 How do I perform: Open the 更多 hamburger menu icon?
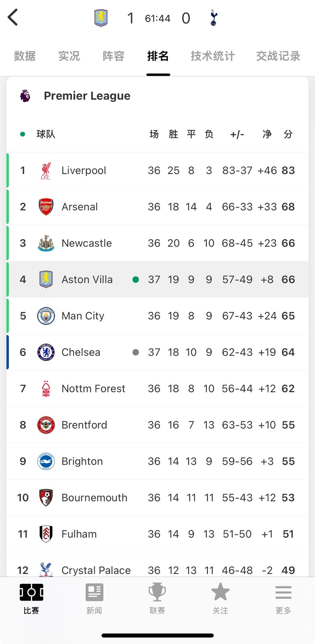pos(283,592)
